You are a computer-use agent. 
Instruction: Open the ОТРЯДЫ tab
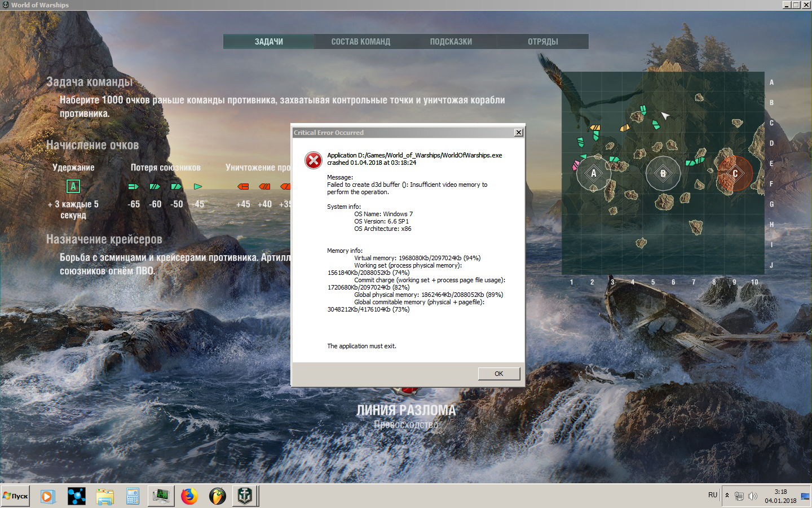coord(543,42)
